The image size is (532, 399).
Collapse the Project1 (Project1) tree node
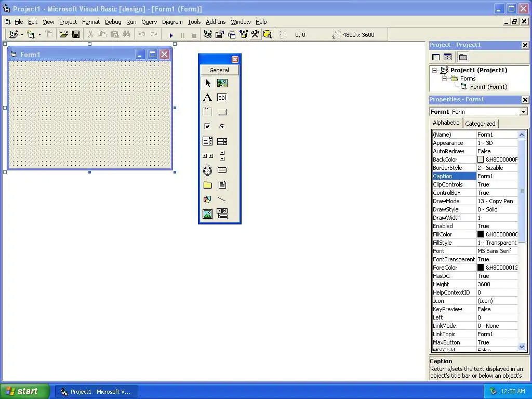434,70
